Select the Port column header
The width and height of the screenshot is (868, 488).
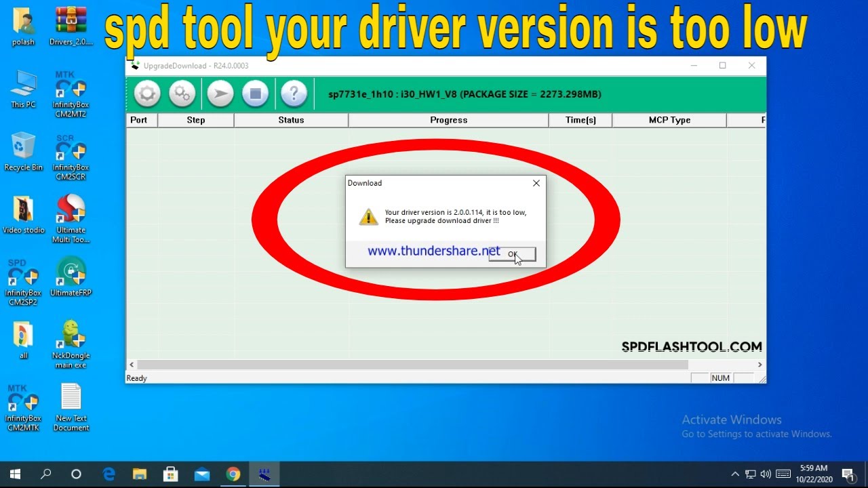tap(142, 120)
